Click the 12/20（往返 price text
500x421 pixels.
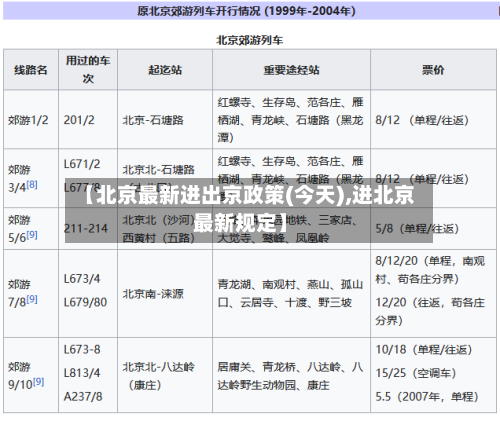point(408,302)
